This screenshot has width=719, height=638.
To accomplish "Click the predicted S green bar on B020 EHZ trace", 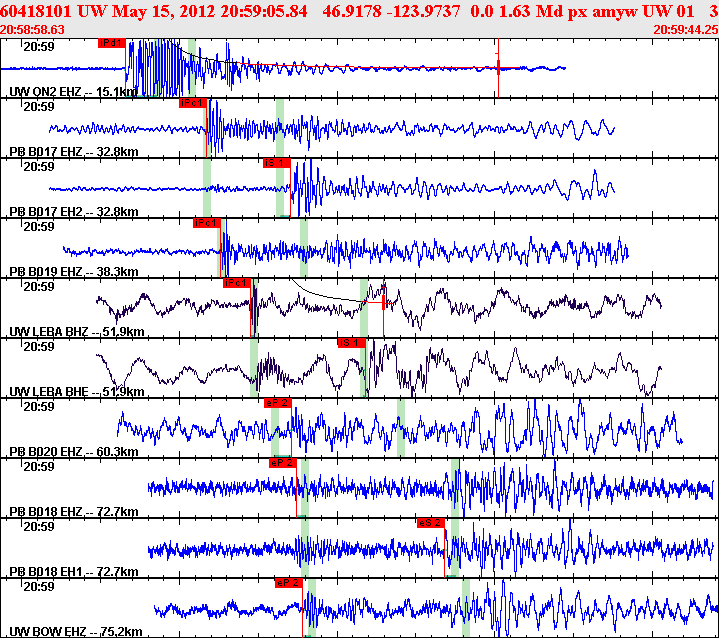I will [401, 428].
